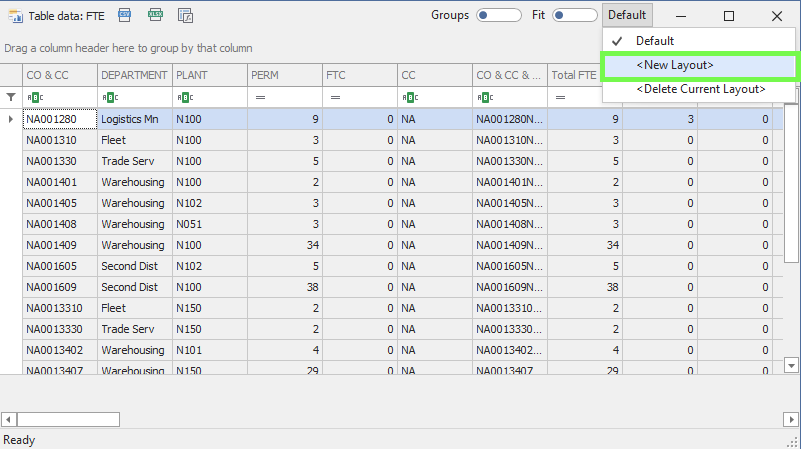Toggle the Groups switch
The width and height of the screenshot is (802, 449).
click(498, 15)
